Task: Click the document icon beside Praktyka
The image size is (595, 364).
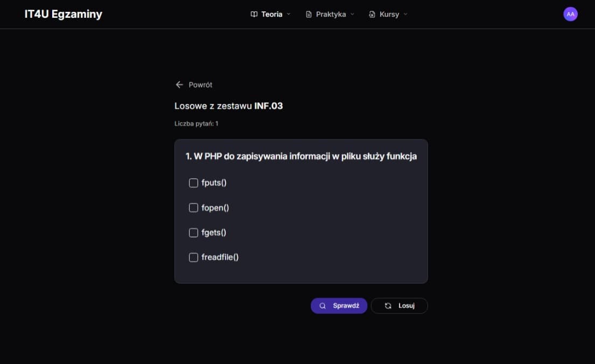Action: [309, 15]
